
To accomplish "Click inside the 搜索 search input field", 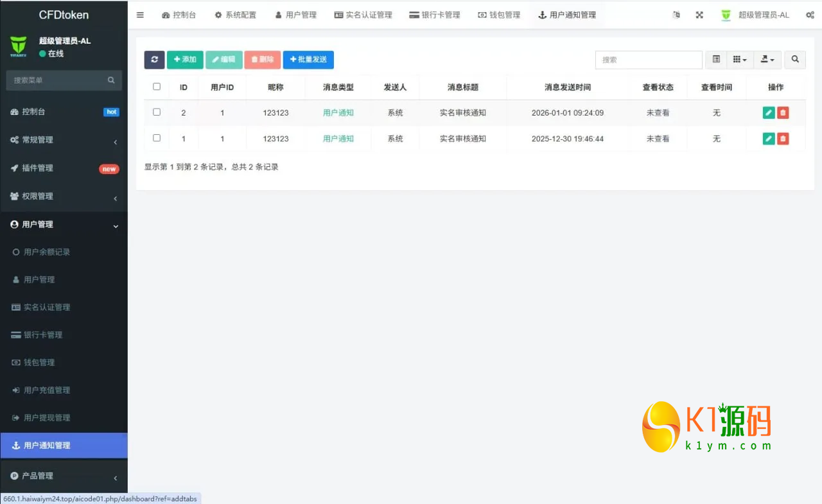I will point(649,60).
